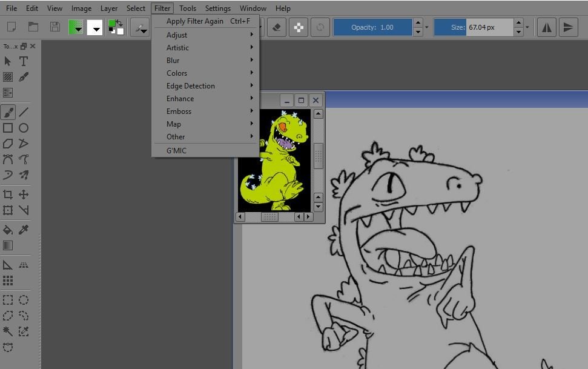This screenshot has height=369, width=588.
Task: Select the Bezier Curve tool
Action: click(7, 159)
